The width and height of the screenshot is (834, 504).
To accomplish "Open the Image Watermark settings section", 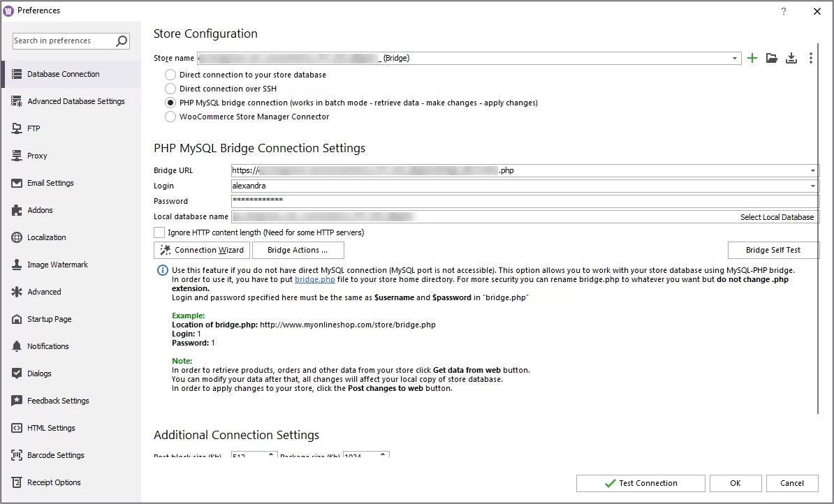I will [x=57, y=265].
